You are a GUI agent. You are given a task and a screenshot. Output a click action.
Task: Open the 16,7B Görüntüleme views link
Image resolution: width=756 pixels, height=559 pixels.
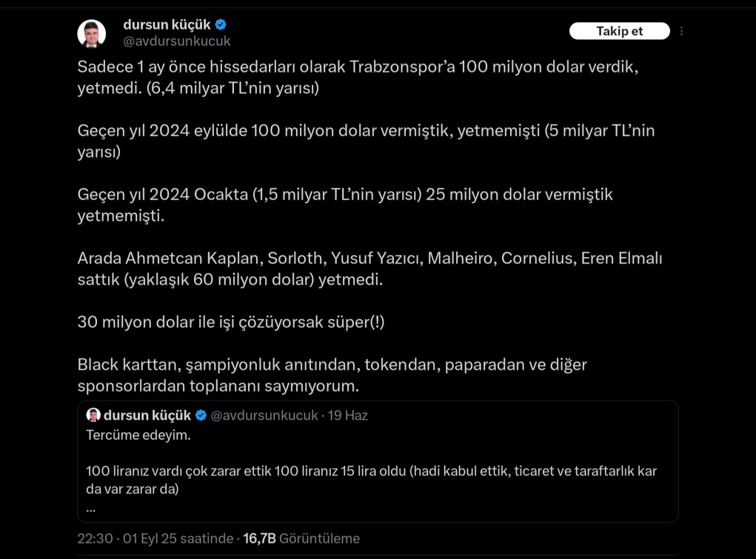point(301,538)
